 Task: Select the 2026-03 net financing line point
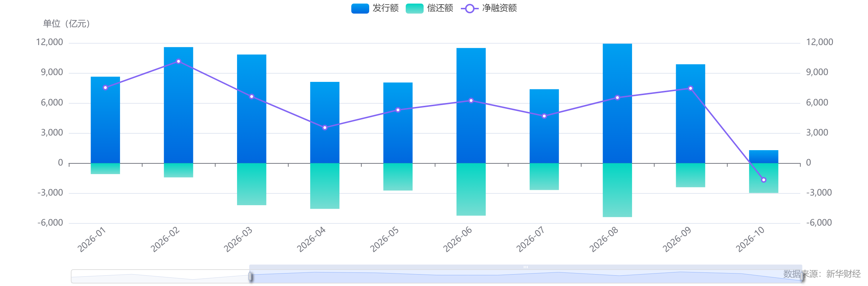tap(252, 97)
